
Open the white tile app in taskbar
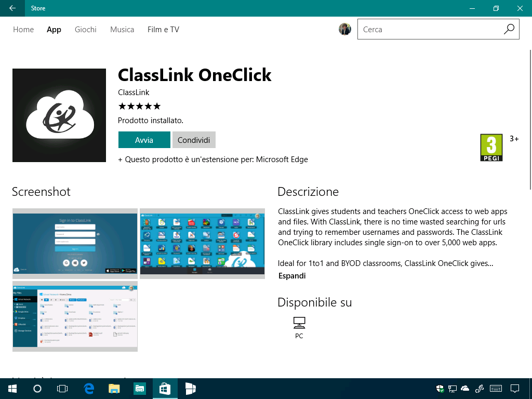coord(190,389)
